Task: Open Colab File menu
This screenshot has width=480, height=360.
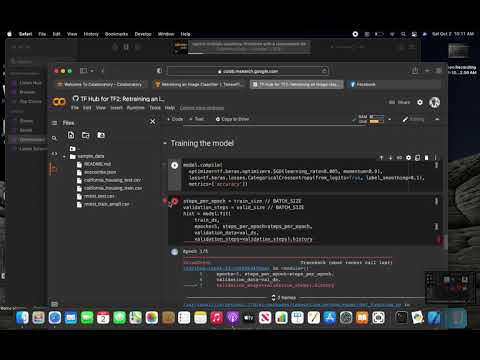Action: (75, 108)
